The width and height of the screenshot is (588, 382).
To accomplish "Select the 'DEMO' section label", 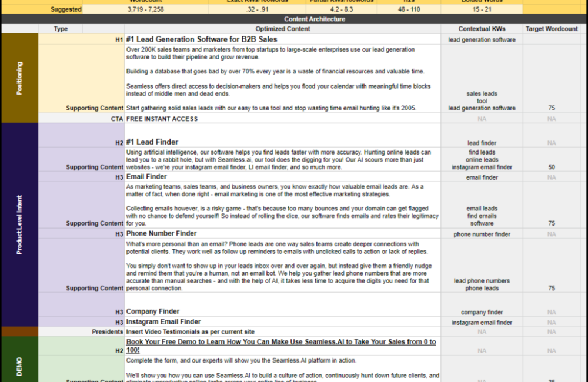I will click(x=19, y=366).
